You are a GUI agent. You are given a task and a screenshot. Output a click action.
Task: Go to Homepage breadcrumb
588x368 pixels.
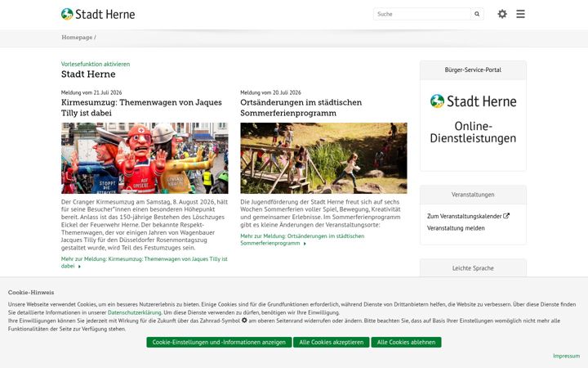click(77, 37)
